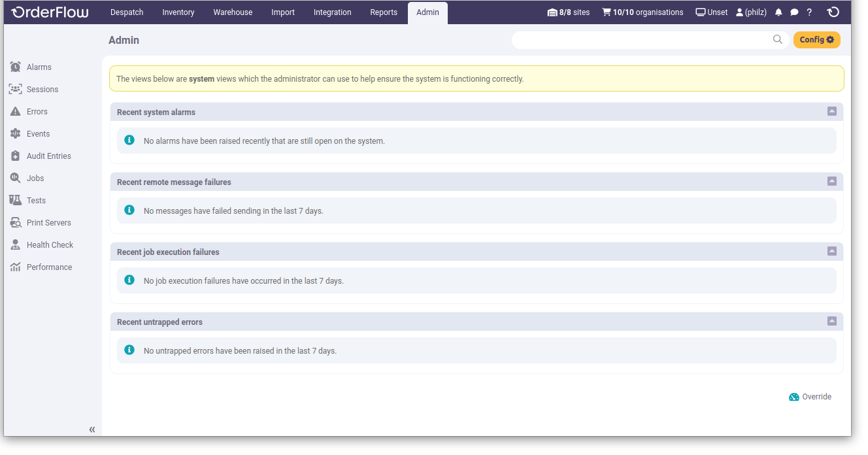
Task: Click the help question mark icon
Action: coord(809,12)
